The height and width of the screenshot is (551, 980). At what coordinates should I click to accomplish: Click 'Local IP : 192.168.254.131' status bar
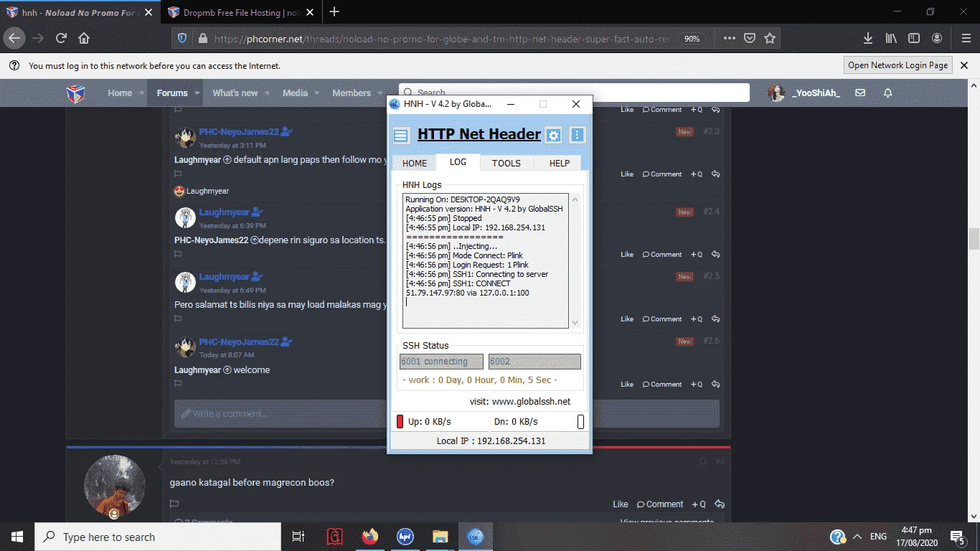pos(491,441)
